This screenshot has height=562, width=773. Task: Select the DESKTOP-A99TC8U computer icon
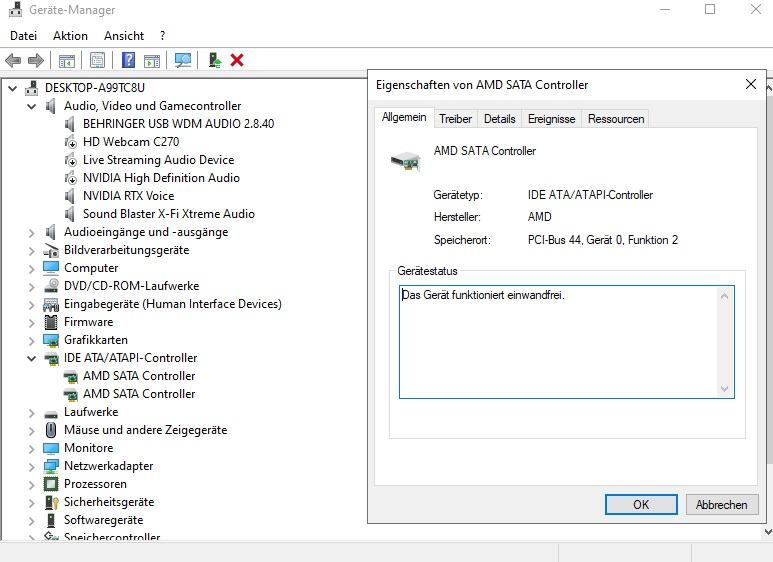coord(32,88)
